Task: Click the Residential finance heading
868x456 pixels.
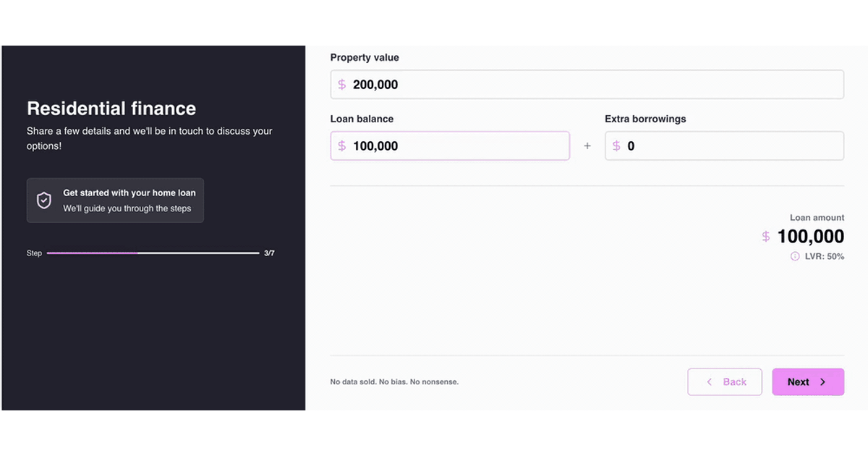Action: (111, 109)
